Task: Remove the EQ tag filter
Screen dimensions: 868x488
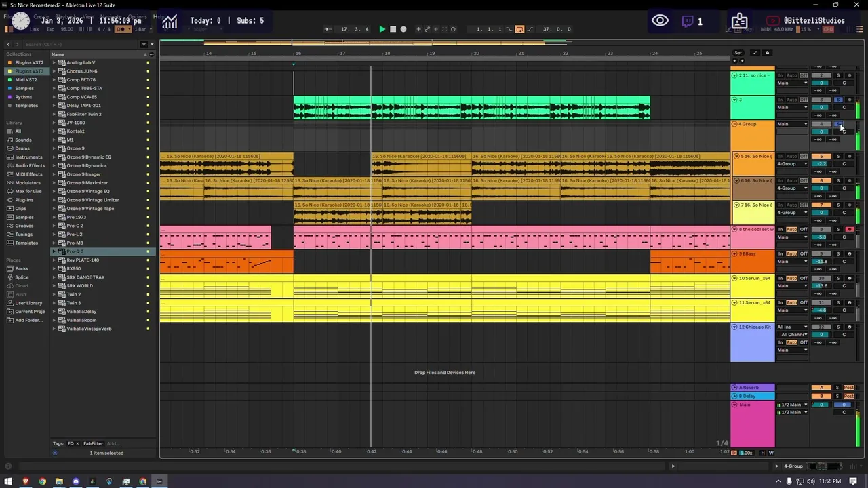Action: coord(77,443)
